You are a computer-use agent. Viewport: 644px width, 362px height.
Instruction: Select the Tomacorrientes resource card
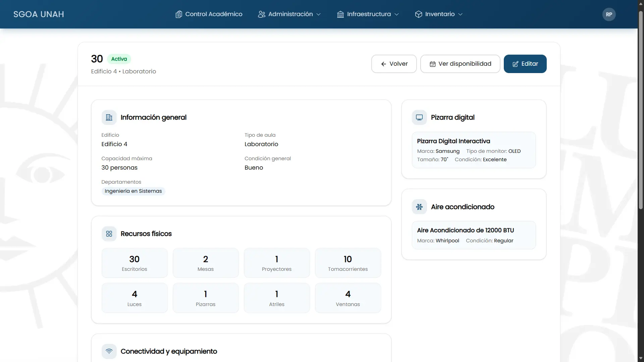point(348,263)
